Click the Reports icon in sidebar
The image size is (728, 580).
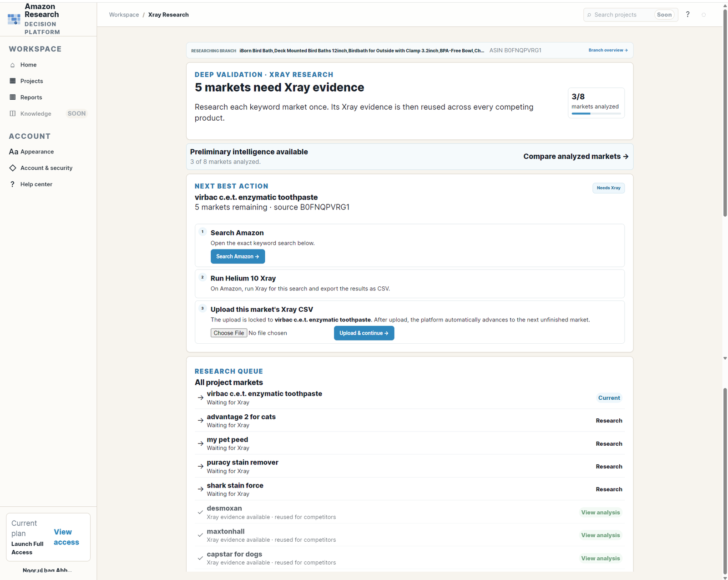pos(13,97)
